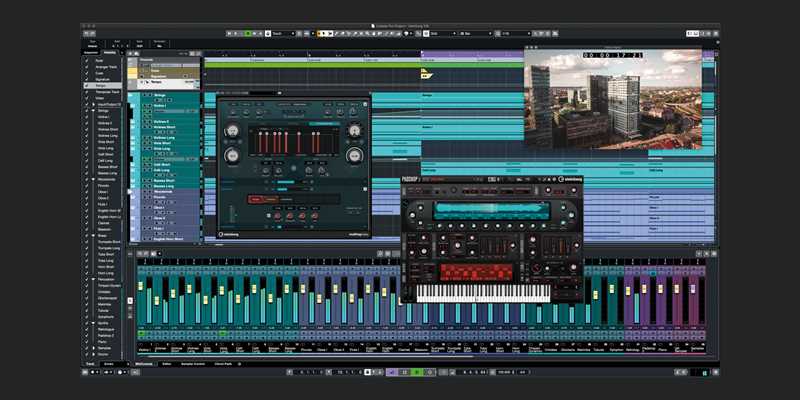This screenshot has width=800, height=400.
Task: Switch to the Inspector tab
Action: 91,53
